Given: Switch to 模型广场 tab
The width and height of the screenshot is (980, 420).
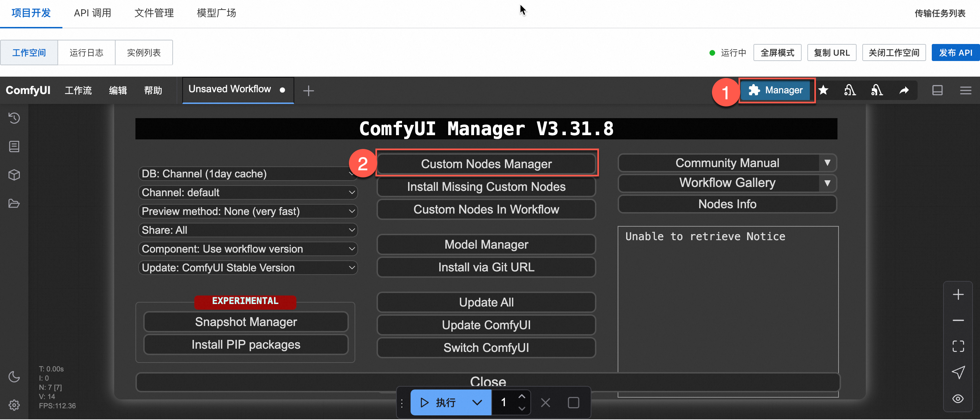Looking at the screenshot, I should point(216,13).
